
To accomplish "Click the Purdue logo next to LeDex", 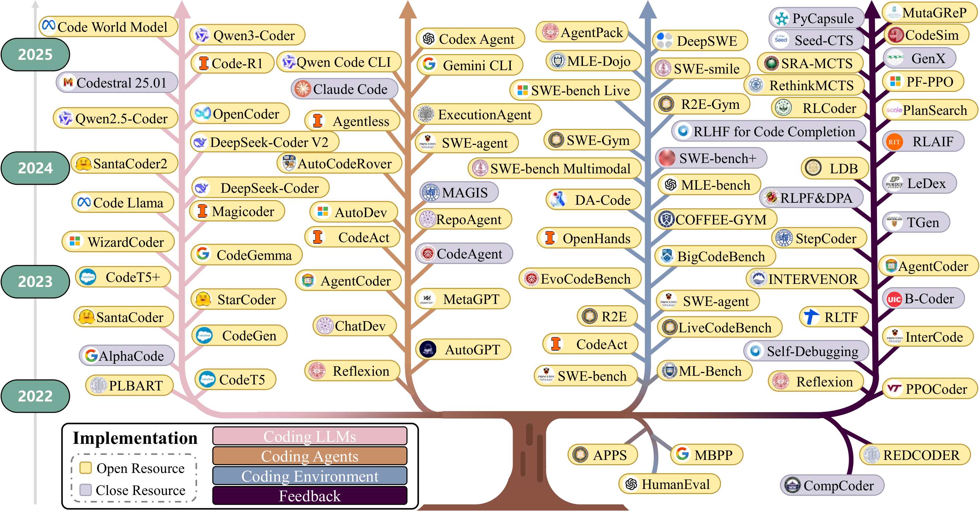I will pos(894,183).
